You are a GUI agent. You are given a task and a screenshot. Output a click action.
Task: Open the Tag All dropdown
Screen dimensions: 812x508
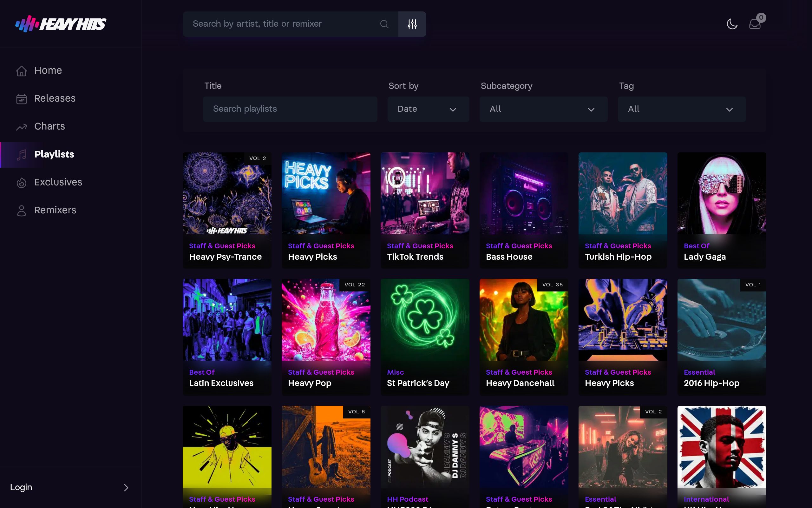(681, 109)
